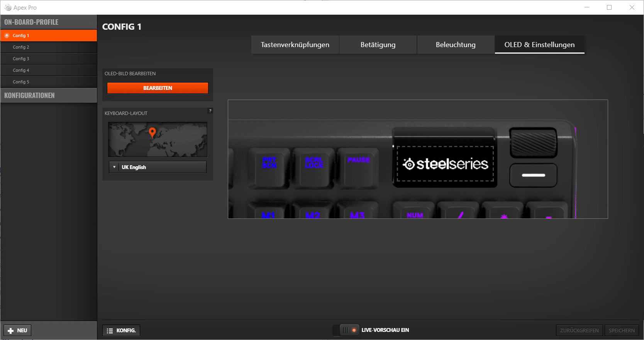
Task: Click the dropdown arrow of the keyboard layout selector
Action: pyautogui.click(x=114, y=167)
